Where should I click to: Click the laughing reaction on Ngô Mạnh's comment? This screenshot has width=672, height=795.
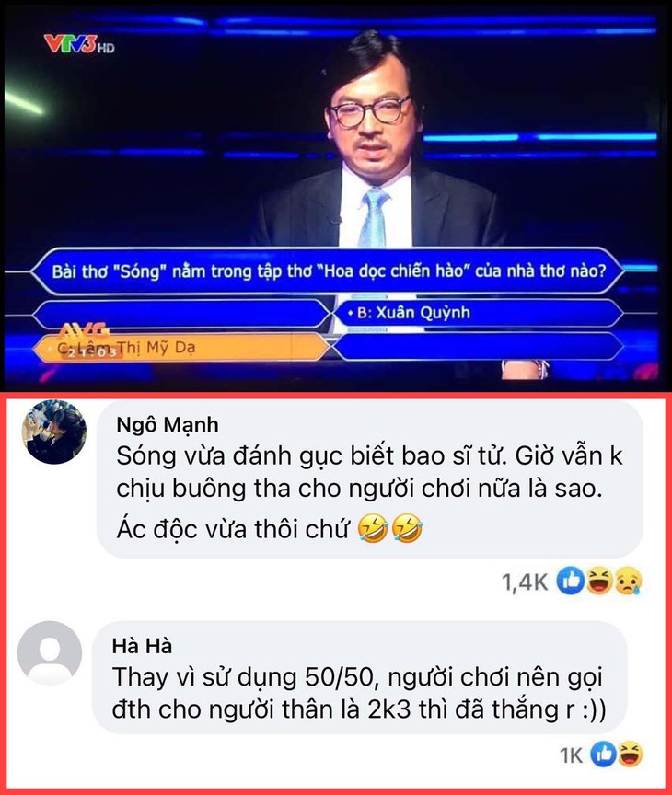pos(599,582)
